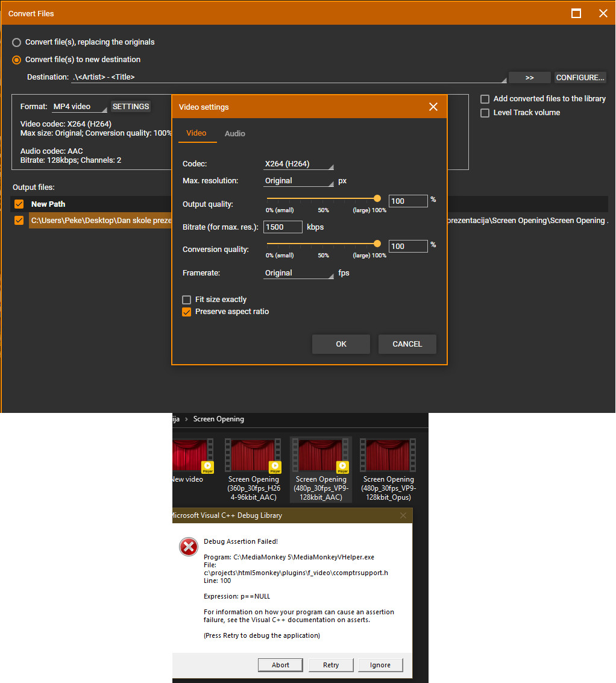Select the Video tab

(x=196, y=133)
